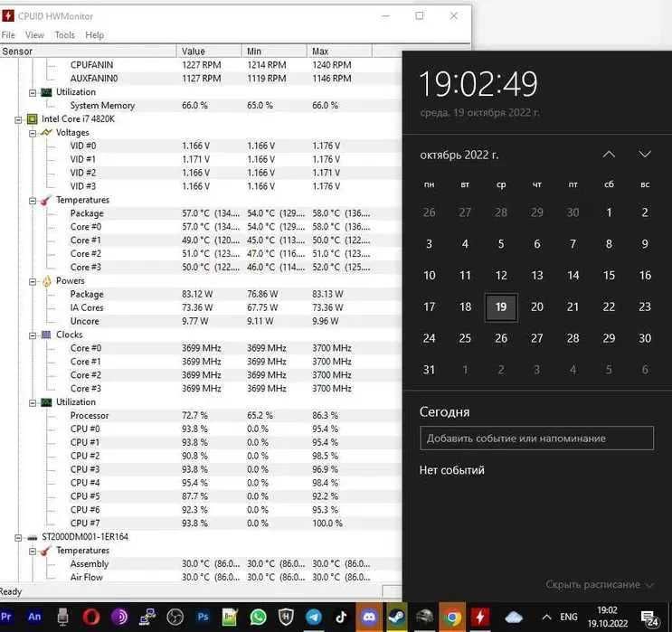Viewport: 672px width, 632px height.
Task: Open the shield H icon in the taskbar
Action: click(x=286, y=617)
